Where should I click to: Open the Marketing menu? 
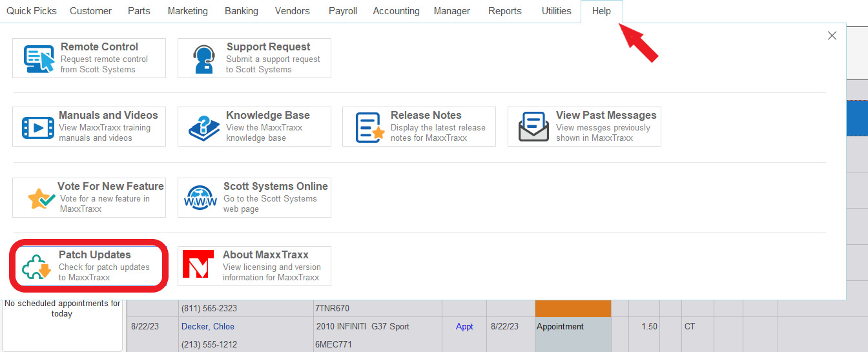coord(188,11)
